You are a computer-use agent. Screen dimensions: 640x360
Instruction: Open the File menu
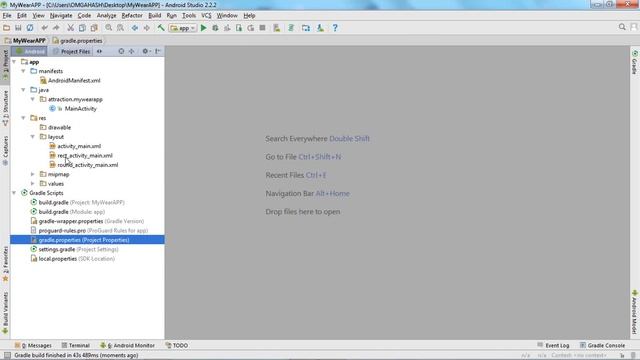7,16
